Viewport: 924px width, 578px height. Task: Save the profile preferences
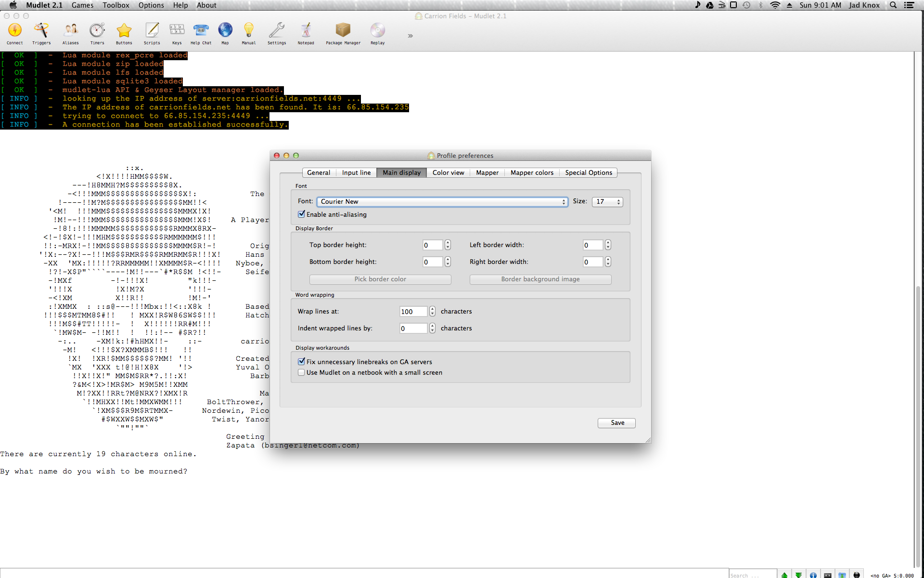pyautogui.click(x=617, y=423)
